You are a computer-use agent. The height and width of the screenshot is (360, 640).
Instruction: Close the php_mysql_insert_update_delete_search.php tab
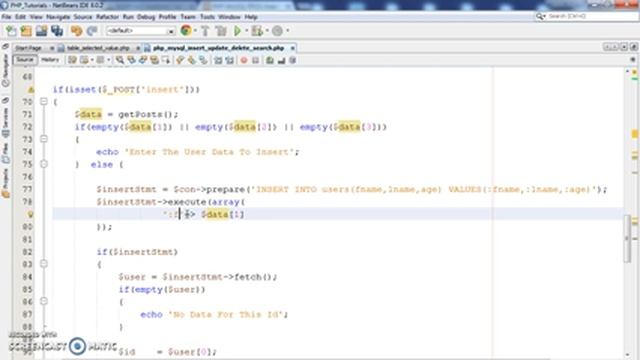(292, 48)
